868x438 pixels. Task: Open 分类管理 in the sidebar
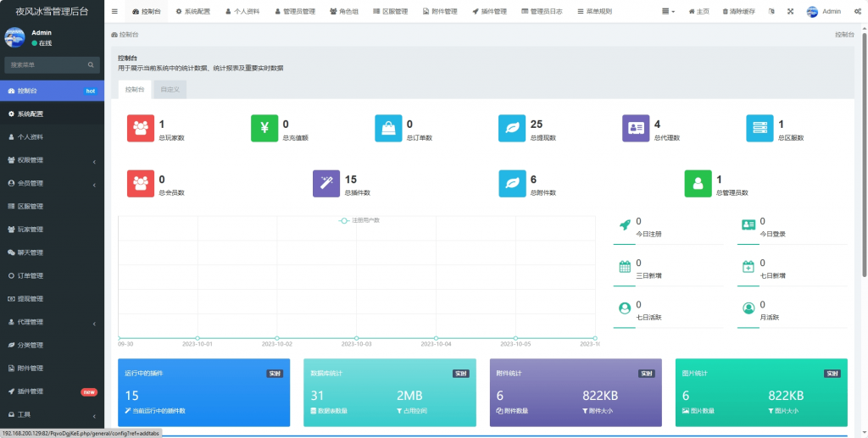click(52, 345)
